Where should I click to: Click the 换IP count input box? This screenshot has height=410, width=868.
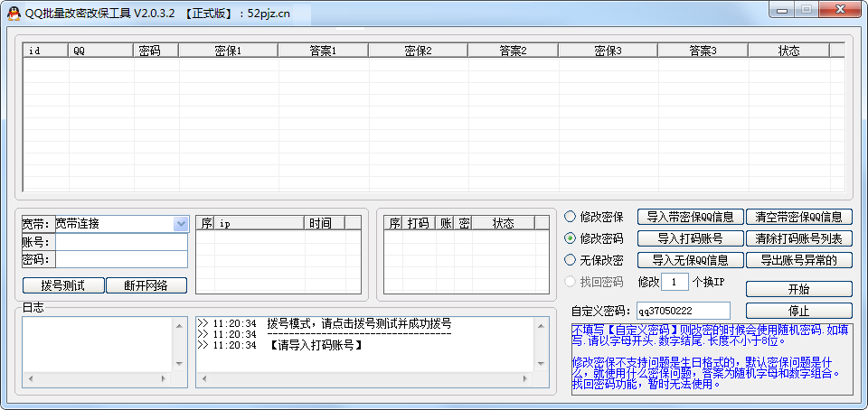coord(675,282)
